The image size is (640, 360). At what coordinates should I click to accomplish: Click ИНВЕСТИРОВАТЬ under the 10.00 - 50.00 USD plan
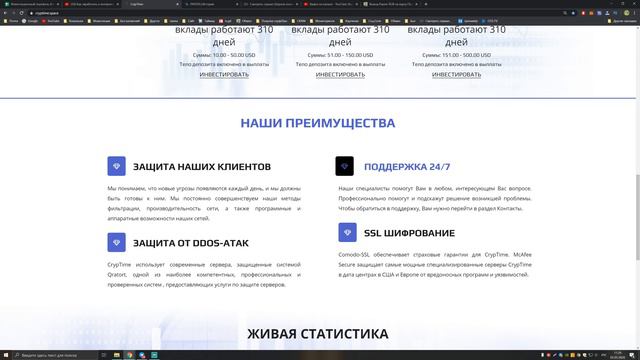coord(224,74)
